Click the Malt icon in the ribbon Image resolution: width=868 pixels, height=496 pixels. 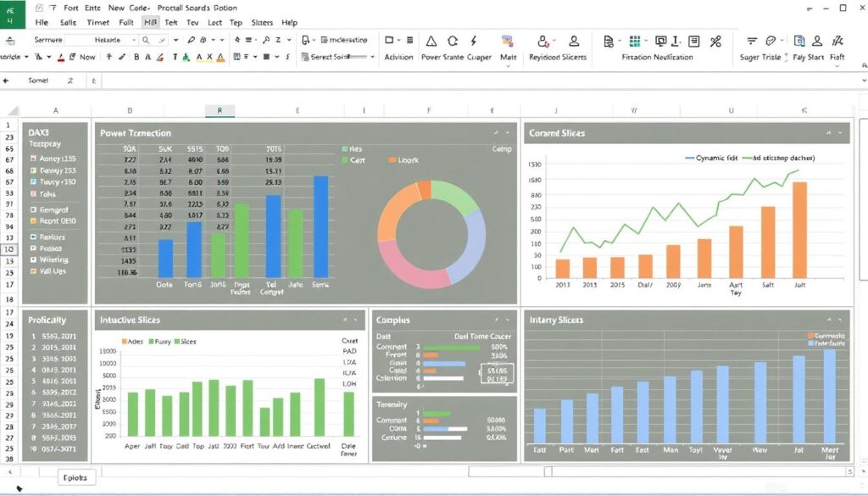[x=508, y=41]
